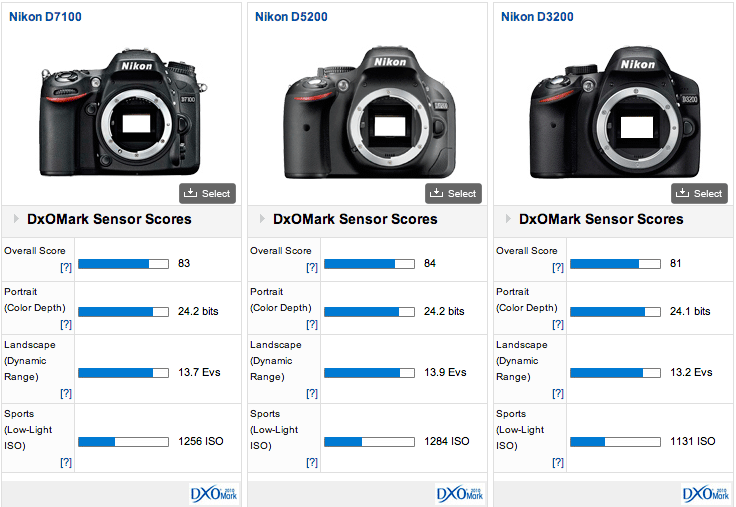Open the [?] help for D7100 Sports Low-Light ISO

click(66, 462)
